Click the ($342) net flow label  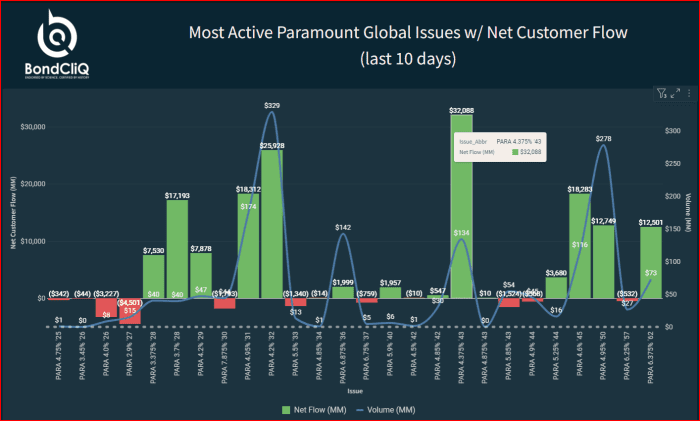click(59, 294)
